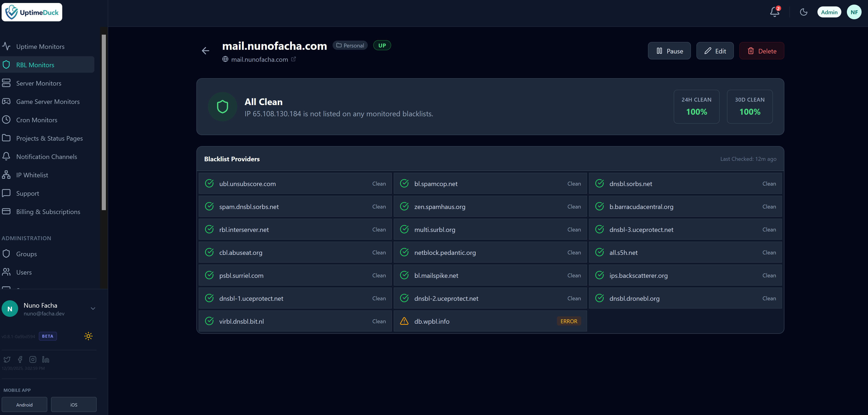Click the notification bell icon

(774, 12)
